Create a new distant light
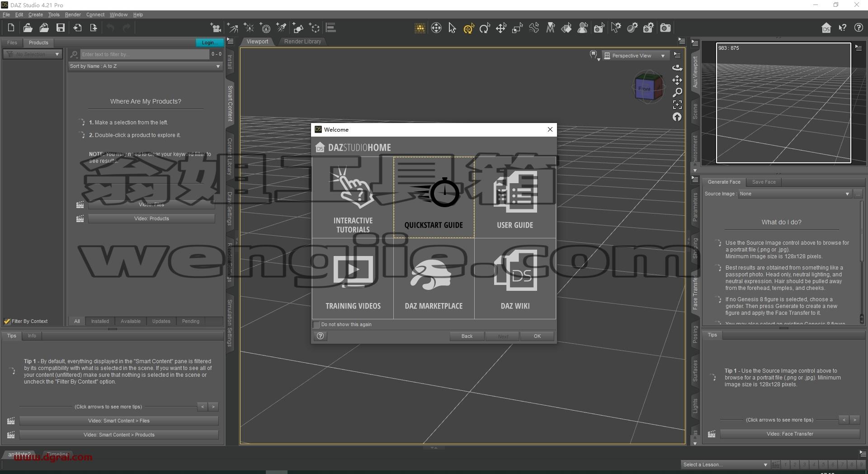 (x=232, y=28)
